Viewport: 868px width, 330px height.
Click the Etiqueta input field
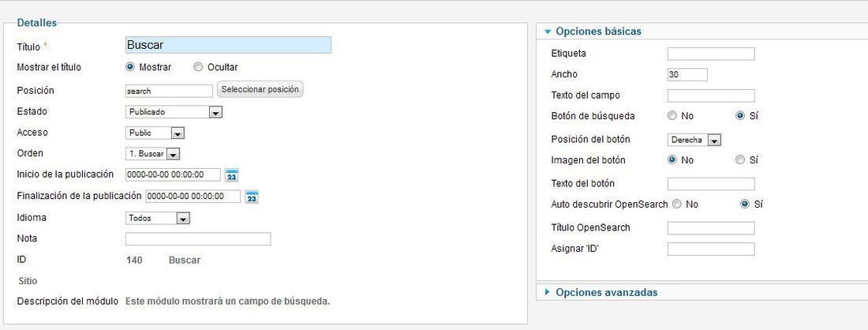[x=711, y=54]
